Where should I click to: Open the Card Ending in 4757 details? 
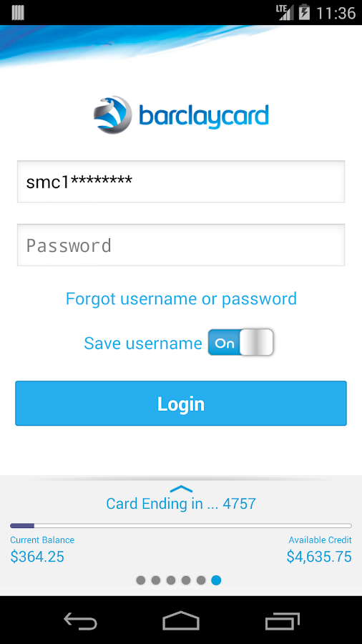(x=181, y=504)
